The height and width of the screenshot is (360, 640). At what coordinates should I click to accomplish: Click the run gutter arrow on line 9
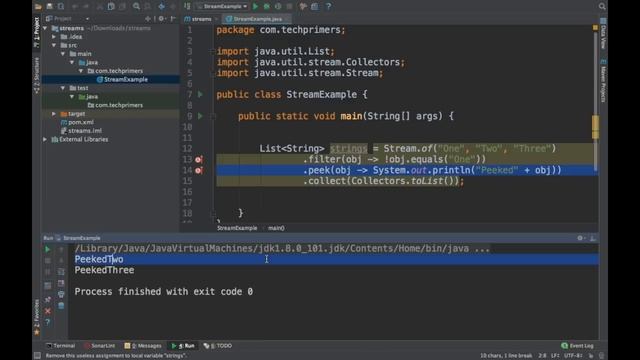point(200,116)
